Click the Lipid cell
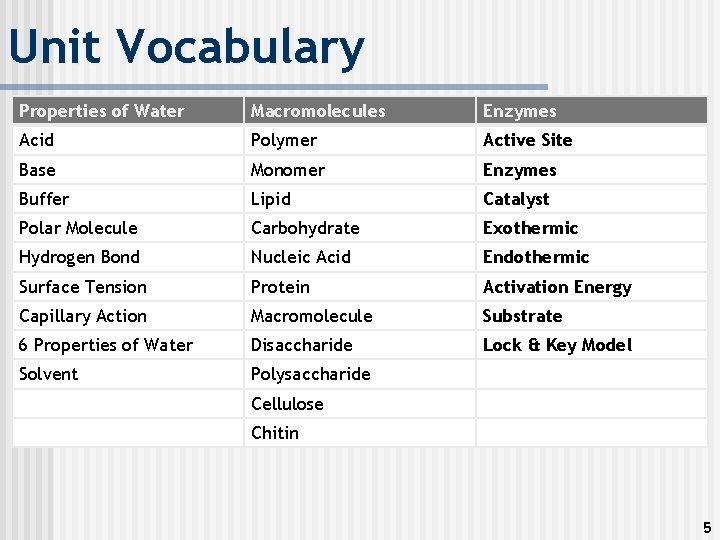Image resolution: width=720 pixels, height=540 pixels. pos(271,199)
